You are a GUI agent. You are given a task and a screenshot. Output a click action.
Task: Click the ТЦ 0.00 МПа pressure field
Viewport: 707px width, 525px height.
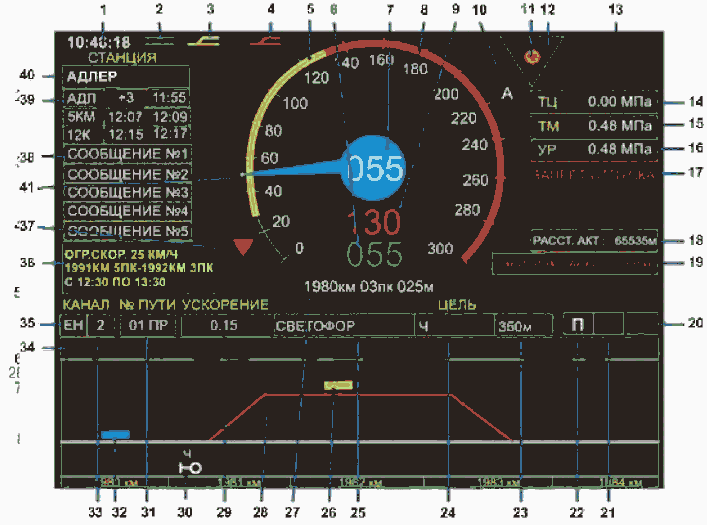point(594,102)
